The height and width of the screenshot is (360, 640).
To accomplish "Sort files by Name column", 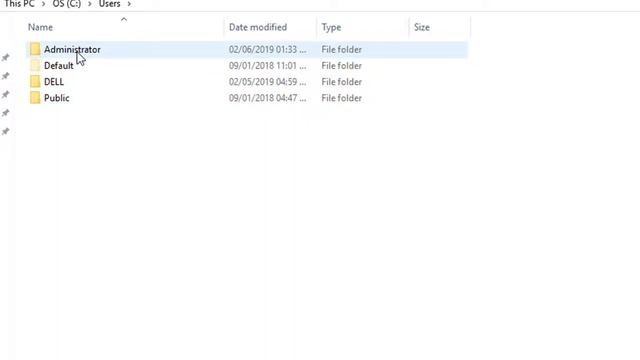I will 40,27.
